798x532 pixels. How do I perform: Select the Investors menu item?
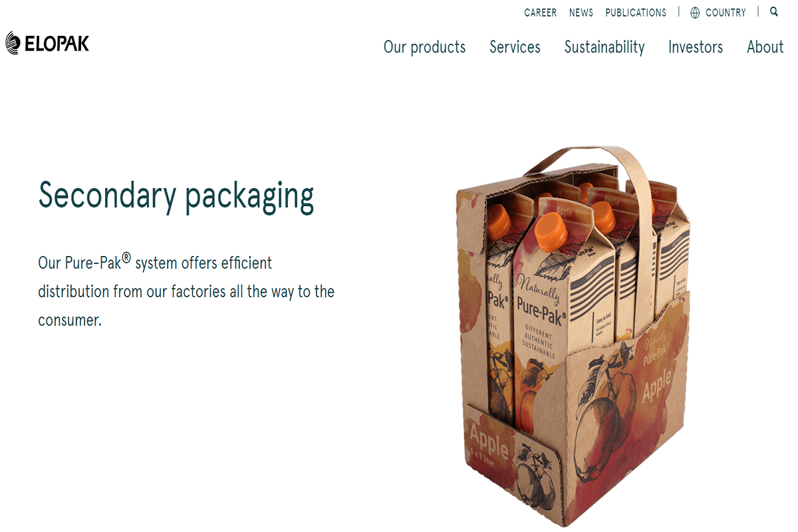(x=696, y=47)
